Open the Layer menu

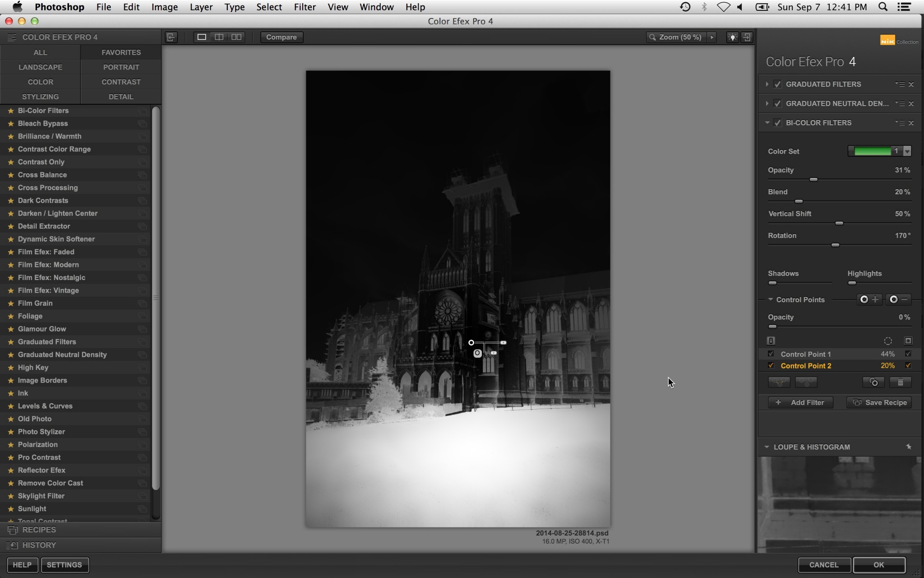click(x=201, y=7)
